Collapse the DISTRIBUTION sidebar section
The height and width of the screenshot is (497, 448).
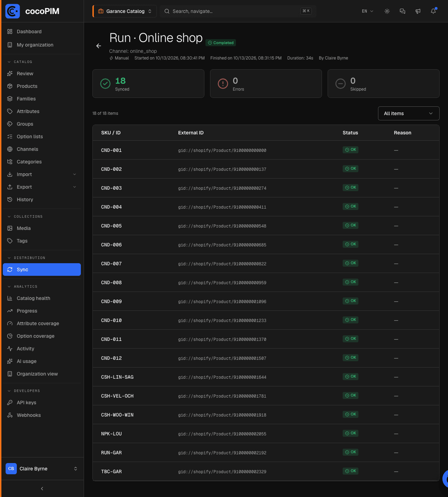point(29,258)
